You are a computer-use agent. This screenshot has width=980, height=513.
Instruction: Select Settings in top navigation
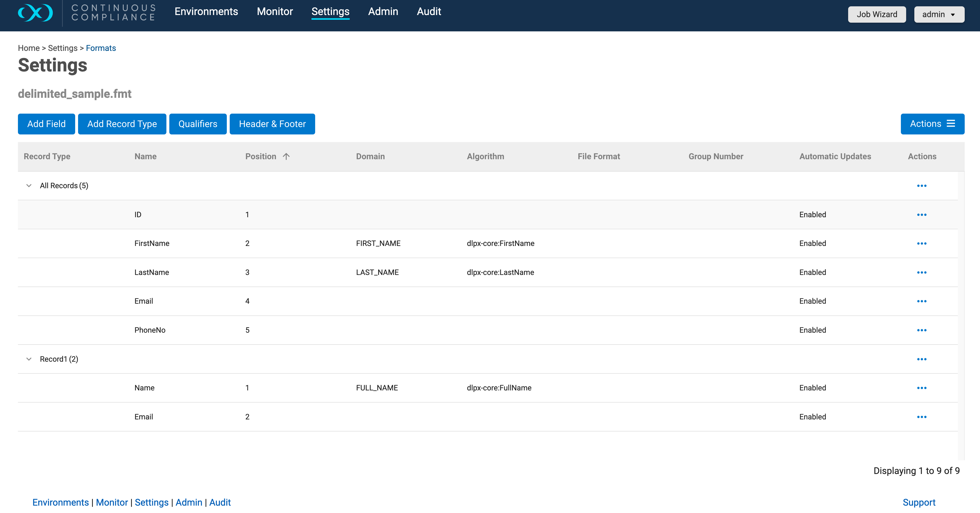[330, 11]
